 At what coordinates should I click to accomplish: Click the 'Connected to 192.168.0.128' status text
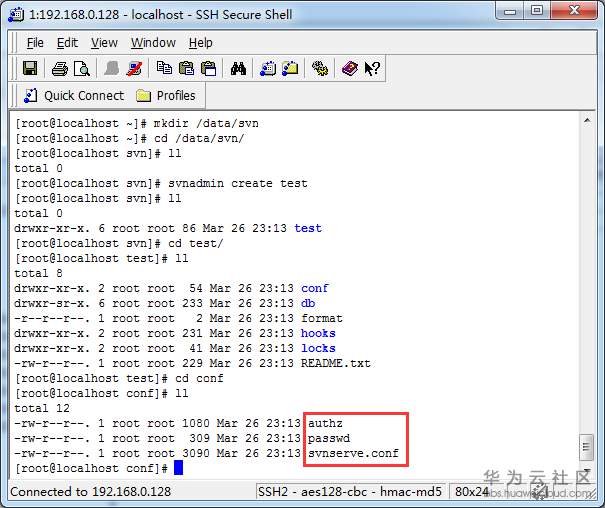(91, 492)
